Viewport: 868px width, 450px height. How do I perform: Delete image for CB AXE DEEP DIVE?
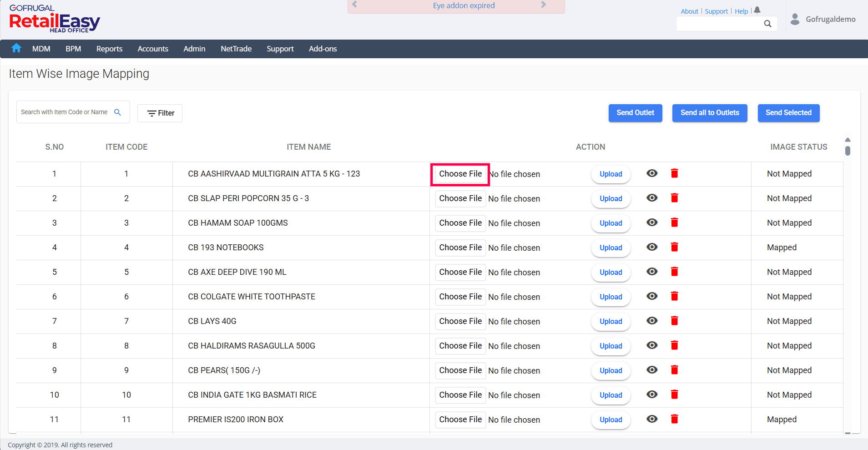tap(675, 272)
